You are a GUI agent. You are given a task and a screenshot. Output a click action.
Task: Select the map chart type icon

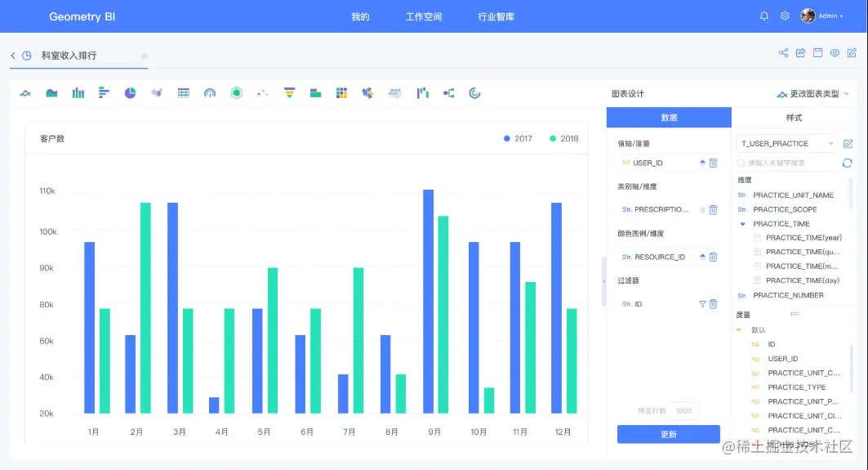coord(157,93)
